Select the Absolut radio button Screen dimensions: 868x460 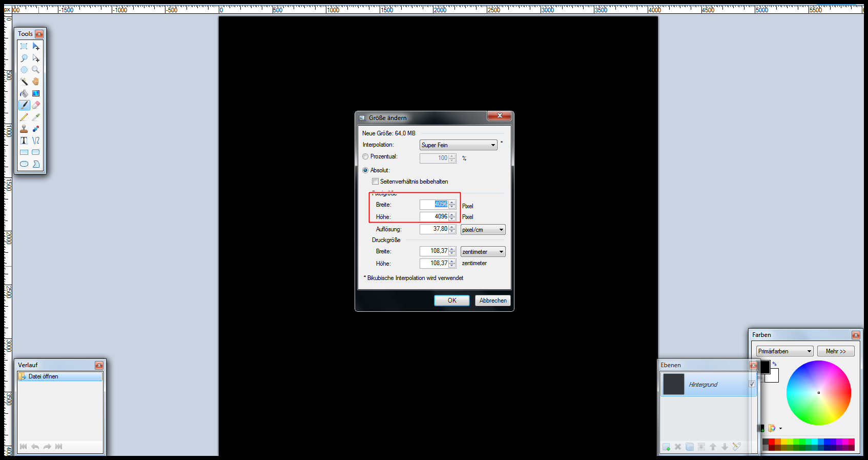point(365,170)
